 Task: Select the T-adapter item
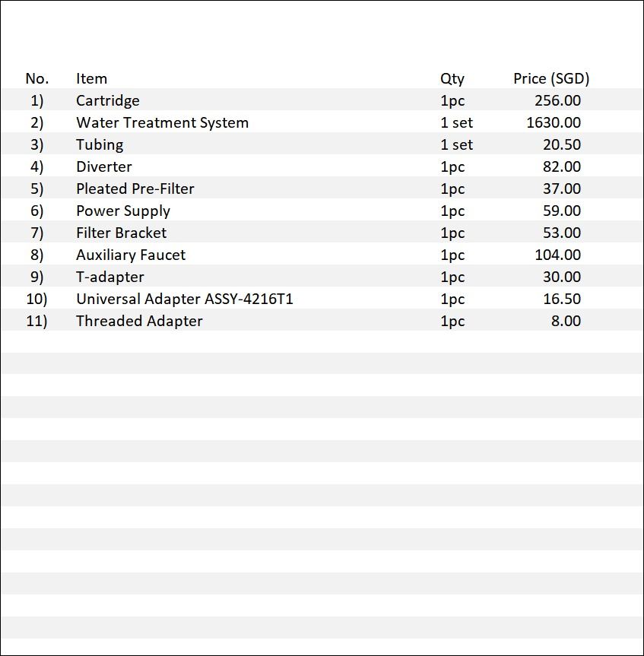tap(110, 277)
